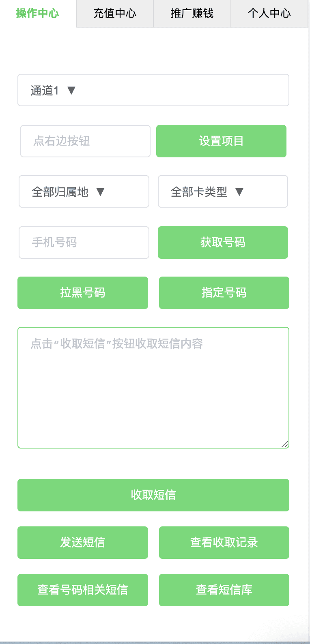Open the 个人中心 tab
The image size is (310, 644).
[x=269, y=13]
